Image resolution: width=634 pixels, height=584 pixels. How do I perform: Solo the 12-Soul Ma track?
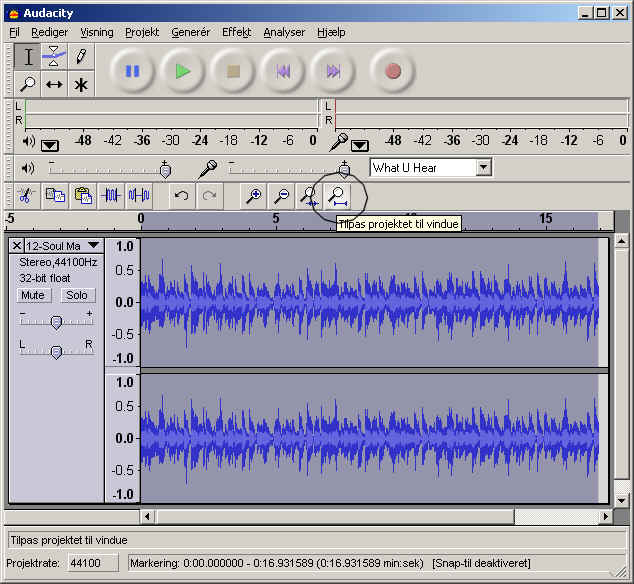pos(76,296)
